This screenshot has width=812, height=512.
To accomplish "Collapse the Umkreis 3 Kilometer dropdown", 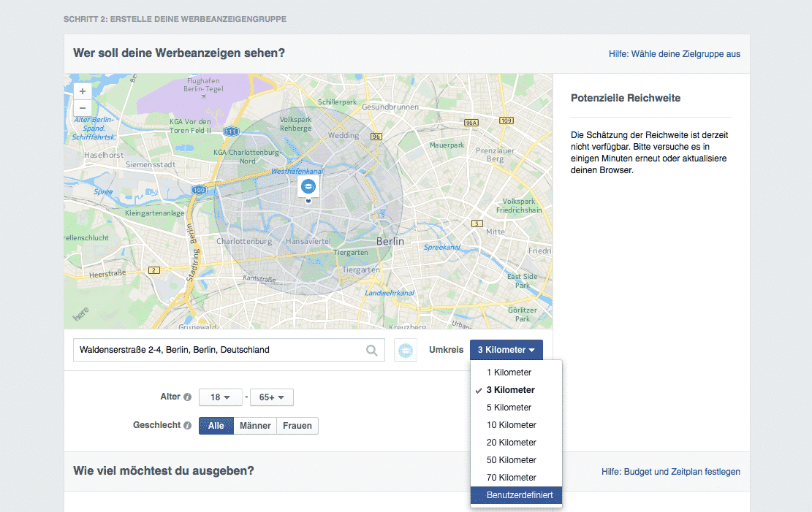I will click(x=506, y=350).
